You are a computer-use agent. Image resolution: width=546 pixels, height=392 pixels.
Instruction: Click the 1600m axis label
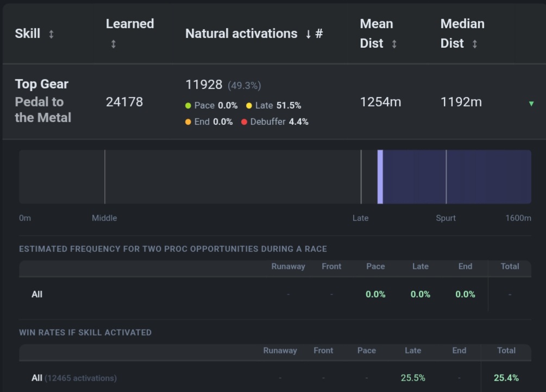[x=518, y=218]
